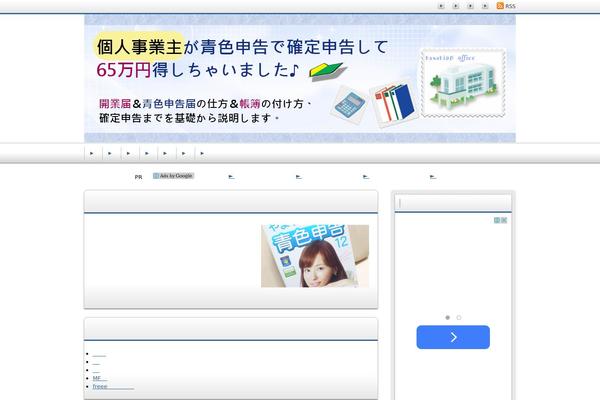The height and width of the screenshot is (400, 600).
Task: Open the third arrow ad link in the PR row
Action: tap(366, 177)
